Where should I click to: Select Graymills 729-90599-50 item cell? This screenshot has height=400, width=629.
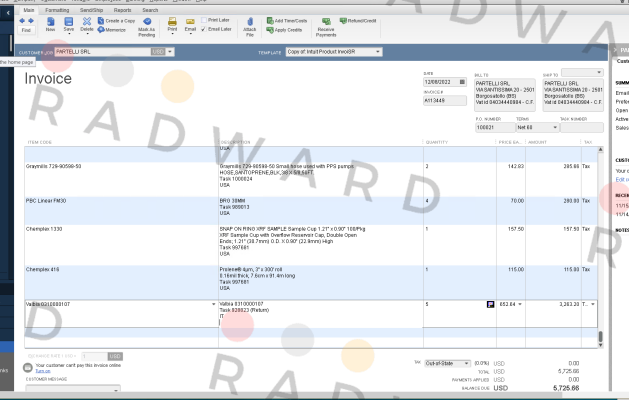click(x=121, y=179)
